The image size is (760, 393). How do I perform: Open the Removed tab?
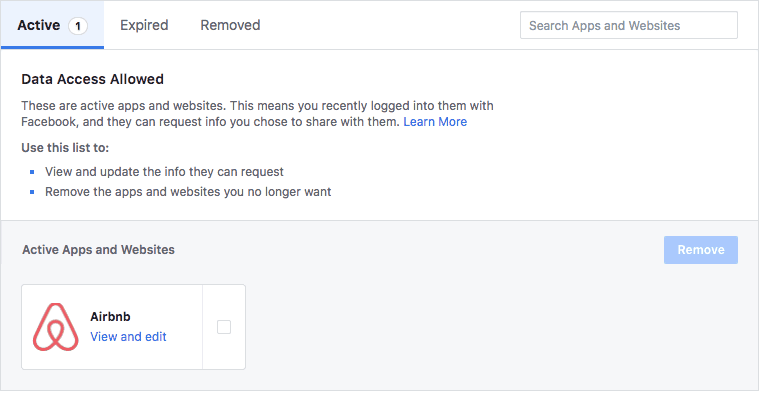pyautogui.click(x=230, y=25)
